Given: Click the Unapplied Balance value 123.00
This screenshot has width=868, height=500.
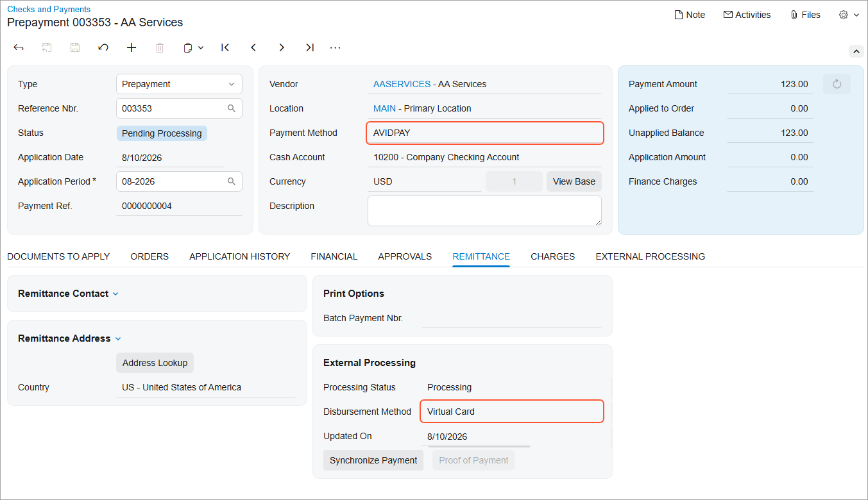Looking at the screenshot, I should click(x=794, y=133).
